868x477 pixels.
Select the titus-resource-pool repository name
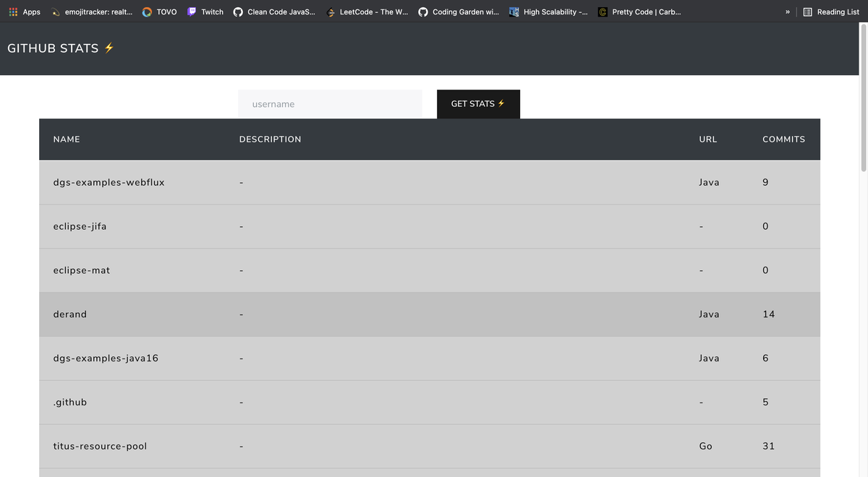pyautogui.click(x=100, y=447)
